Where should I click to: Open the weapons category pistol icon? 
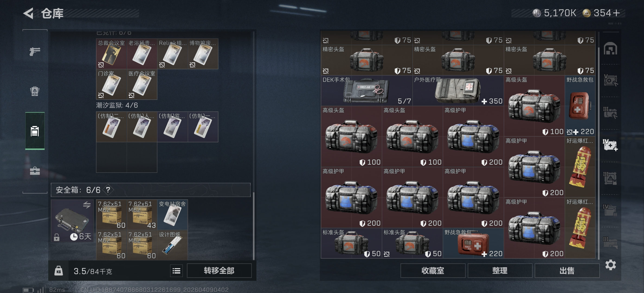pos(35,51)
